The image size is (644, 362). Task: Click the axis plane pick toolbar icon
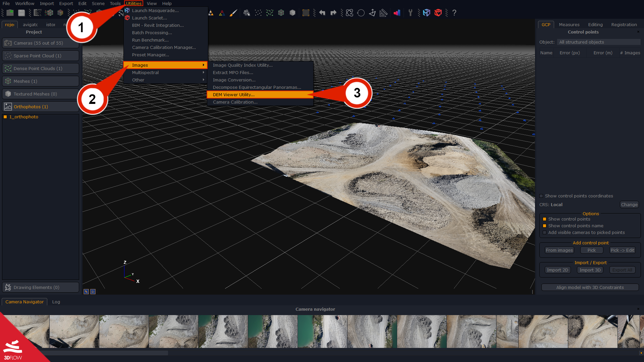point(372,13)
